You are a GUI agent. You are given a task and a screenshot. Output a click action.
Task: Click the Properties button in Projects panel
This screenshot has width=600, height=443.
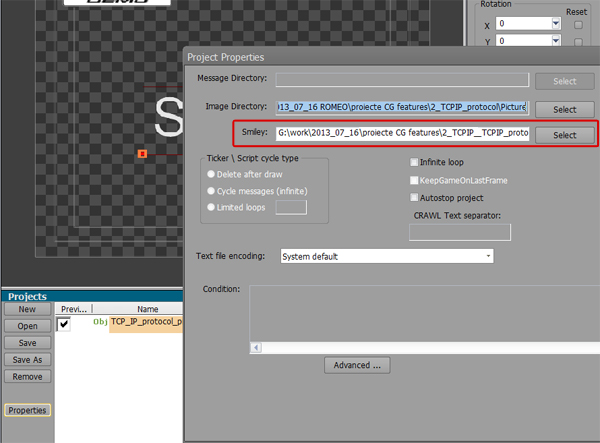tap(28, 410)
